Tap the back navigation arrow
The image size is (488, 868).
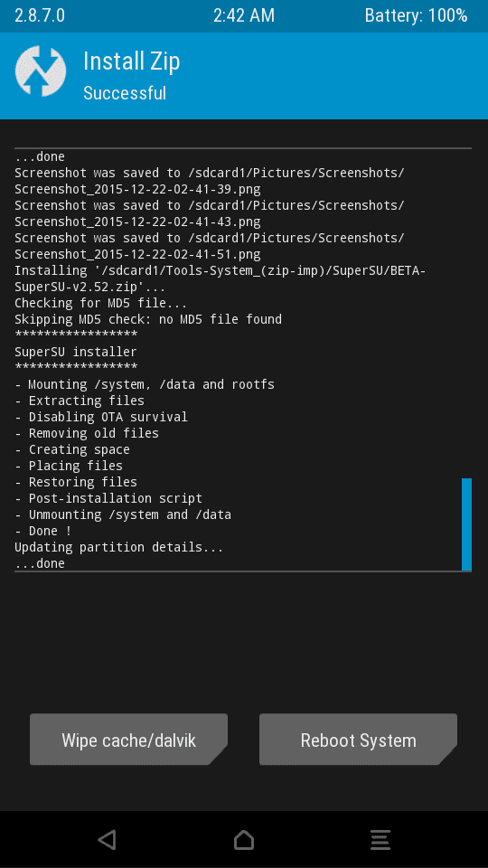click(x=107, y=839)
